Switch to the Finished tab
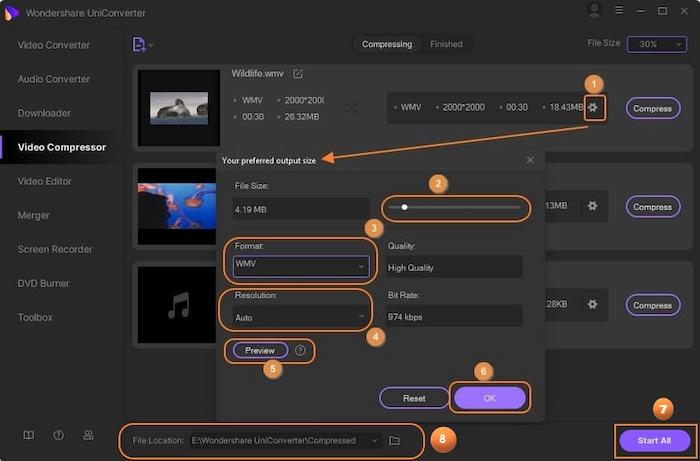 tap(446, 44)
